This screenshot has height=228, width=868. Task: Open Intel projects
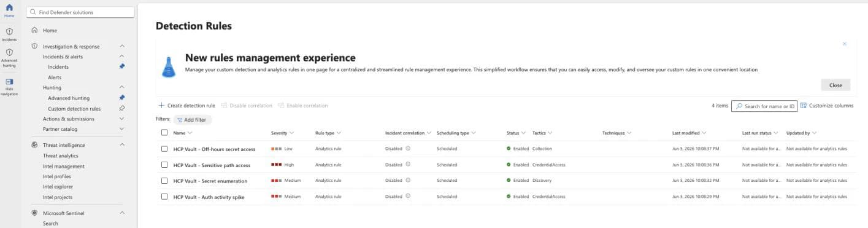58,197
